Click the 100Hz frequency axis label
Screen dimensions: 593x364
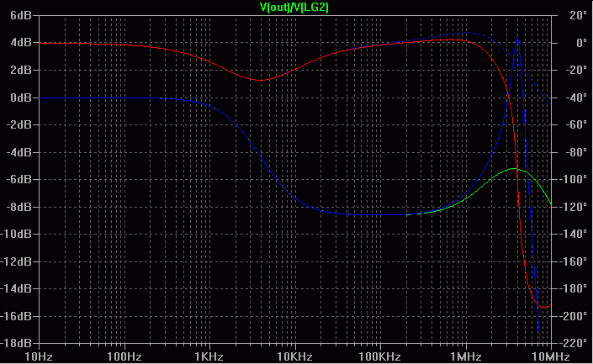[124, 356]
